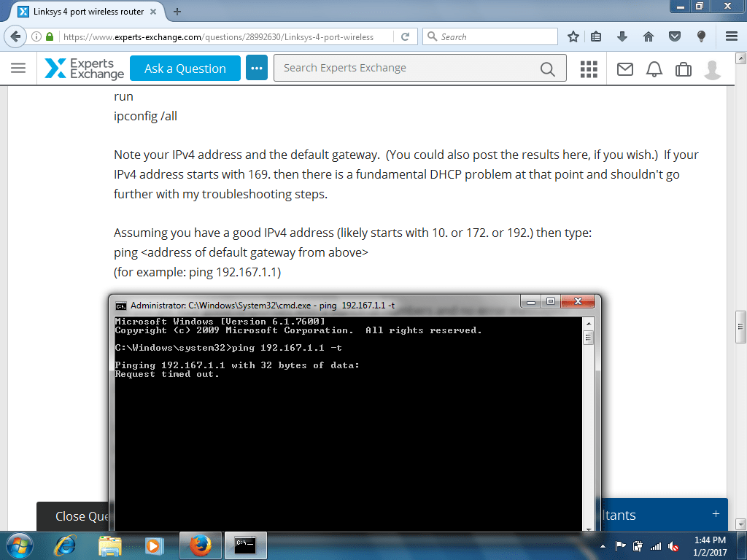The height and width of the screenshot is (560, 747).
Task: Click the site information icon
Action: point(36,36)
